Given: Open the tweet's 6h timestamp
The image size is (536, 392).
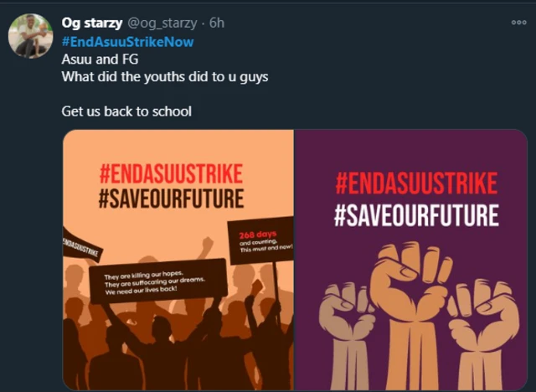Looking at the screenshot, I should [x=218, y=23].
